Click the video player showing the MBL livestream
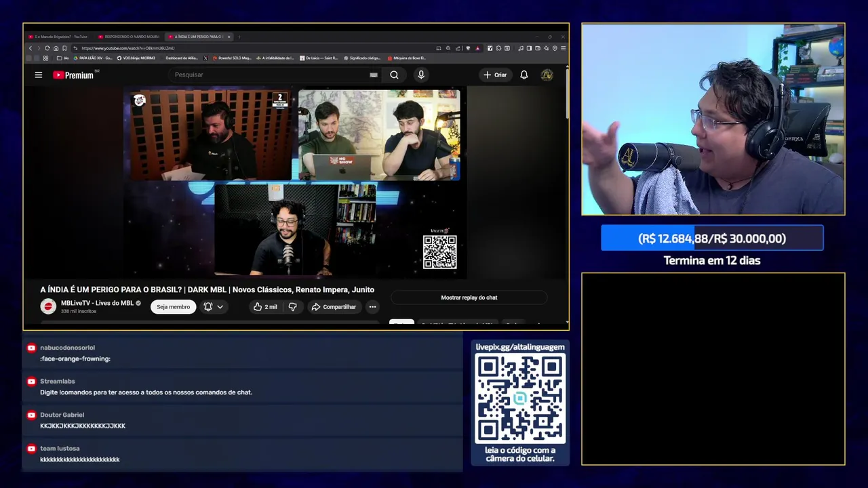 pyautogui.click(x=295, y=183)
